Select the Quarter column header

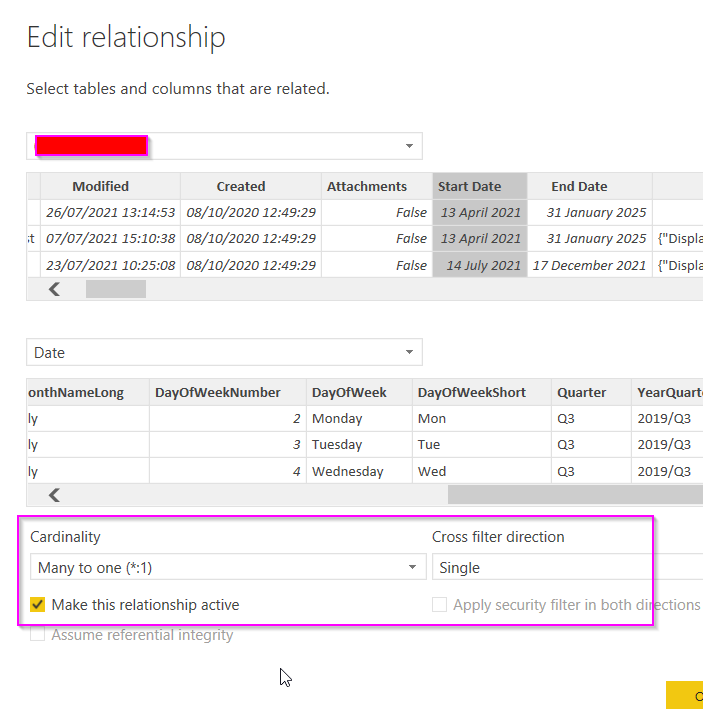[592, 392]
